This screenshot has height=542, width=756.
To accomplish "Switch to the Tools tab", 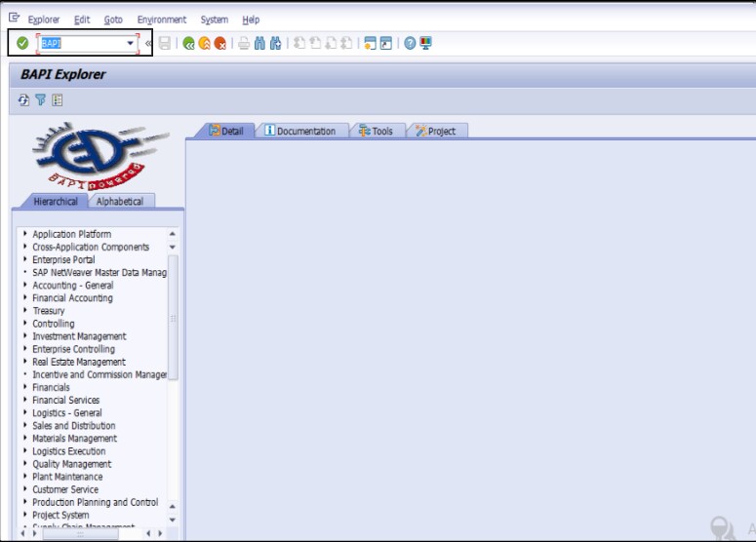I will pyautogui.click(x=377, y=131).
